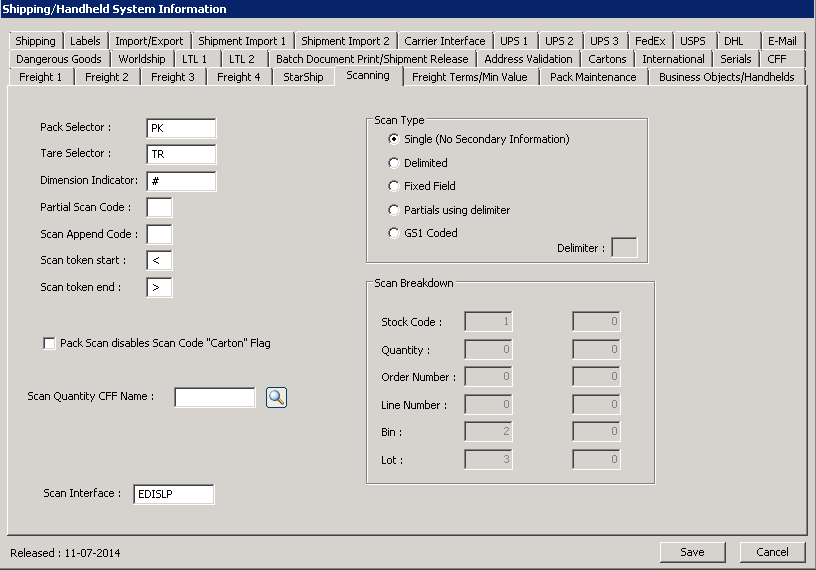The image size is (816, 570).
Task: Focus the Scan Interface text box
Action: click(x=173, y=494)
